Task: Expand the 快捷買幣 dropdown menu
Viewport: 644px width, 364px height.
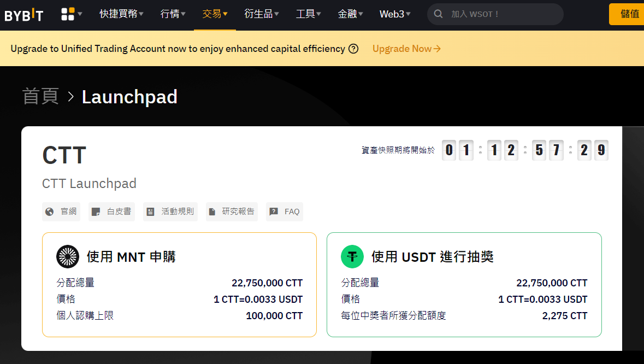Action: 122,14
